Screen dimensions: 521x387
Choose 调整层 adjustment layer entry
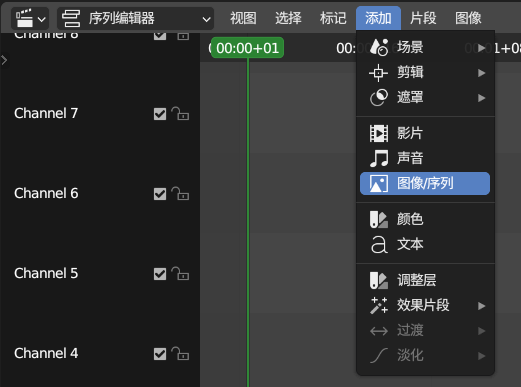tap(425, 280)
